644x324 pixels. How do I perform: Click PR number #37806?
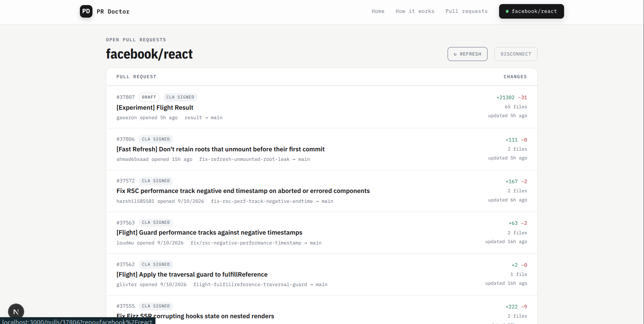126,139
